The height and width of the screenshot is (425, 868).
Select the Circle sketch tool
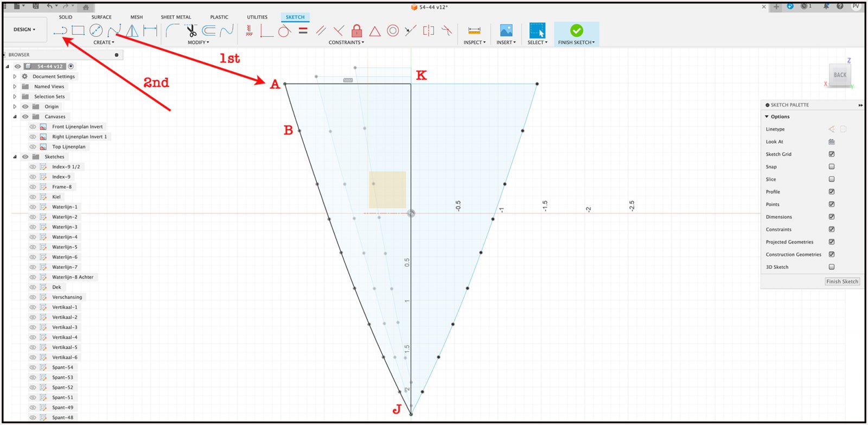coord(96,30)
